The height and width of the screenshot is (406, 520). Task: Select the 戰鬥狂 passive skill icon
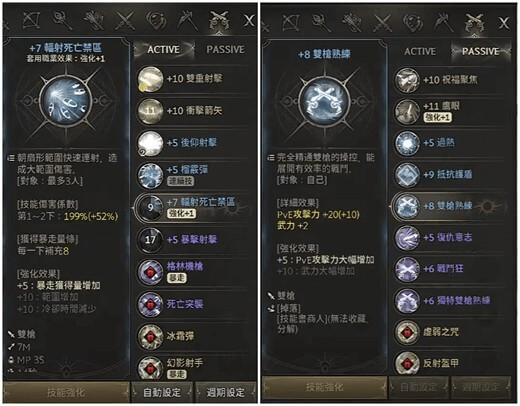point(407,269)
